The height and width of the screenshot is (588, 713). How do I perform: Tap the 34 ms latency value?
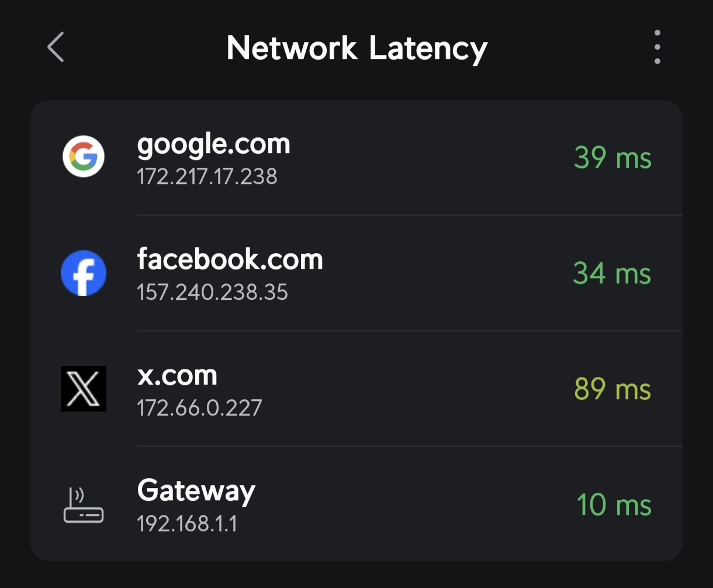tap(612, 273)
